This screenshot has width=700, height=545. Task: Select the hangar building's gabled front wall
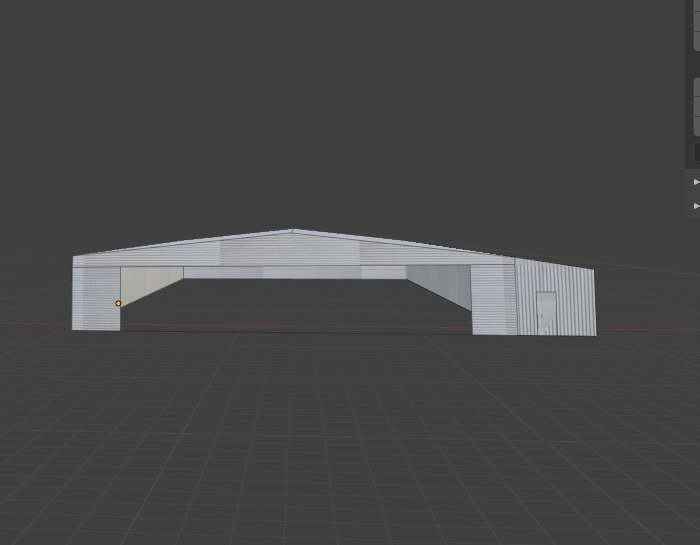click(x=293, y=252)
